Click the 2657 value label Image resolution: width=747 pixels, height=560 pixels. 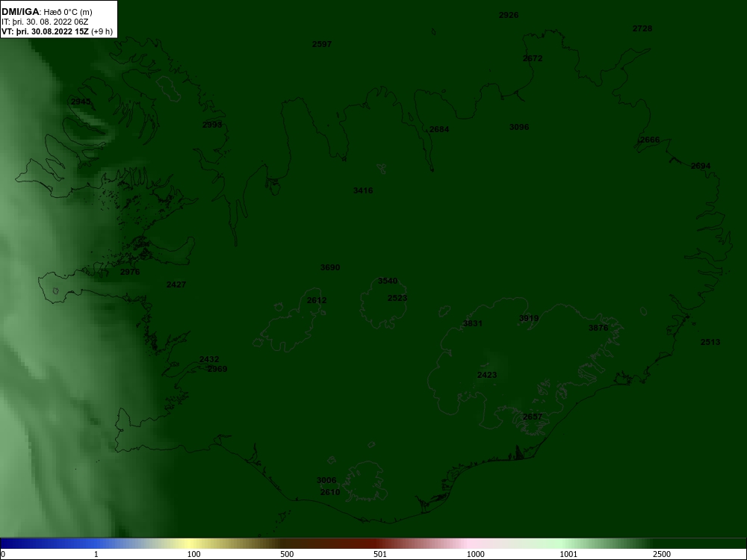[532, 417]
